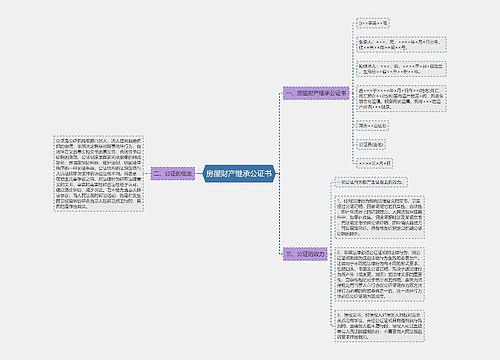Select the purple 二、公证的概念 branch
Screen dimensions: 500x360
tap(173, 173)
